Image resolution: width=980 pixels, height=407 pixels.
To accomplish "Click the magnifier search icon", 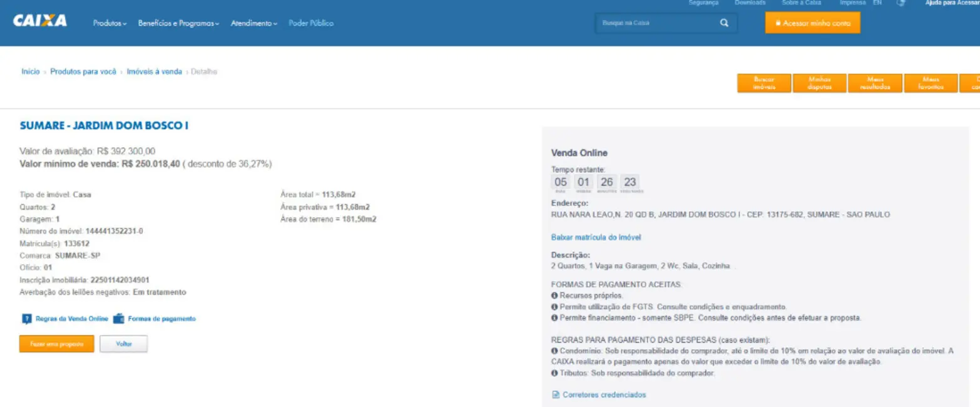I will (724, 23).
